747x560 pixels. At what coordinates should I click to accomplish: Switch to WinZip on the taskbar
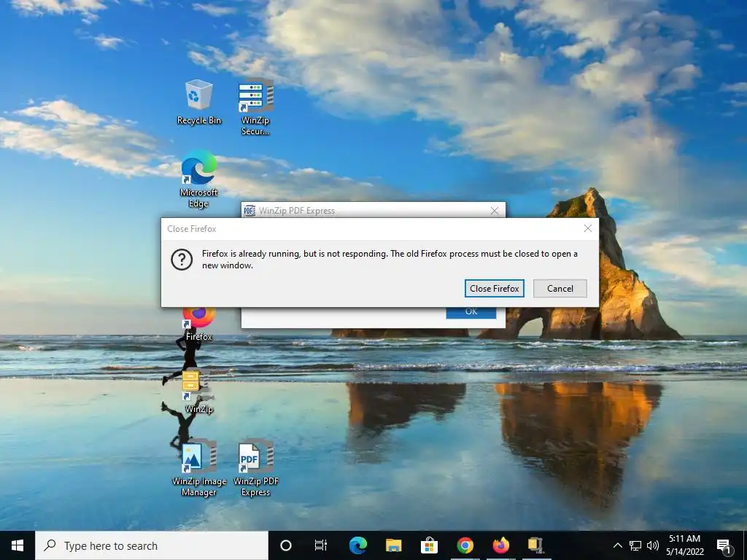(x=536, y=545)
